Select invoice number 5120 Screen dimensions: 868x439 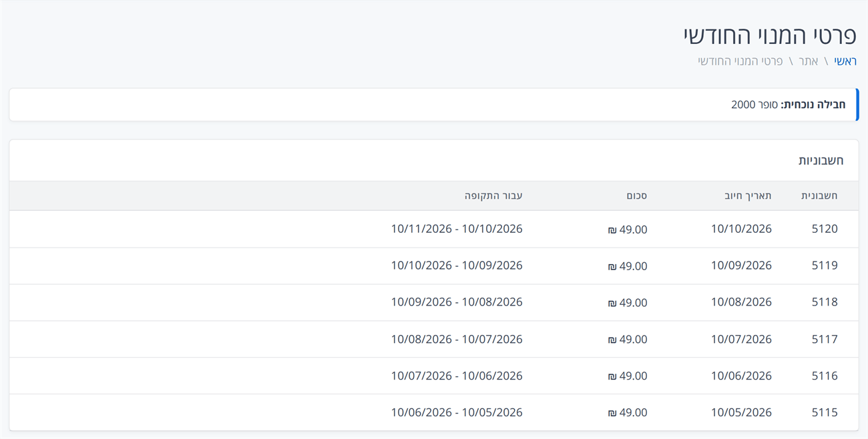825,229
